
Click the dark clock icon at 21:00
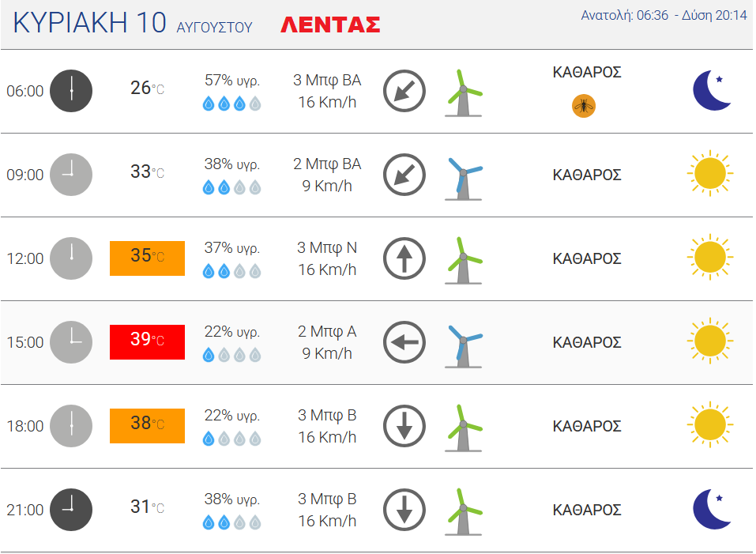tap(71, 510)
